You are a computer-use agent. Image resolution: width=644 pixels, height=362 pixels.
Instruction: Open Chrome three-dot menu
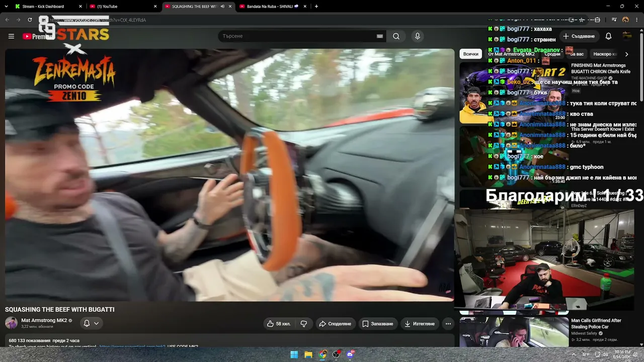(636, 20)
